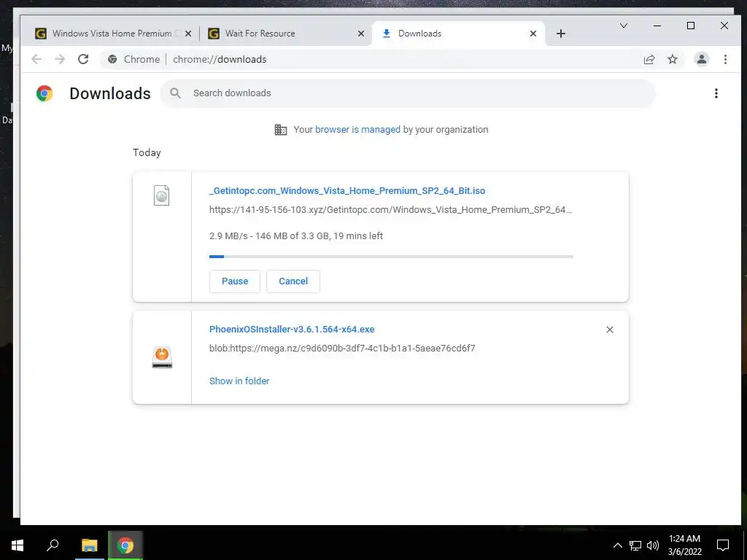The height and width of the screenshot is (560, 747).
Task: Cancel the Windows Vista ISO download
Action: 293,281
